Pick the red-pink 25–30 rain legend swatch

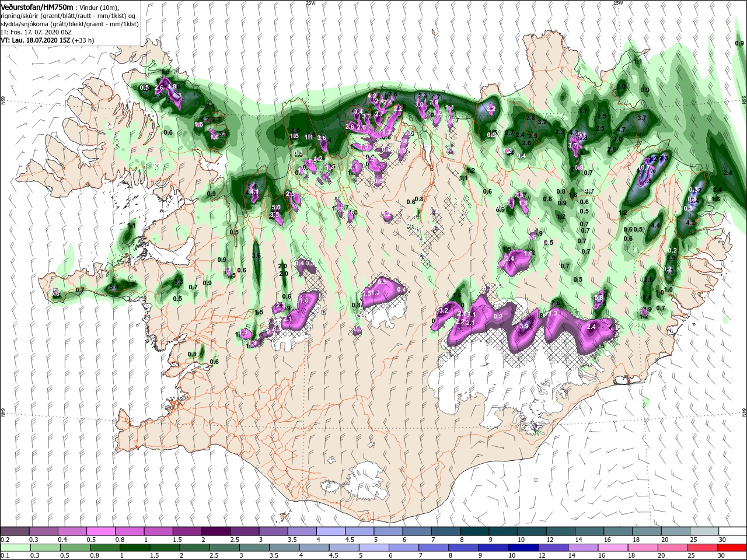pyautogui.click(x=701, y=548)
